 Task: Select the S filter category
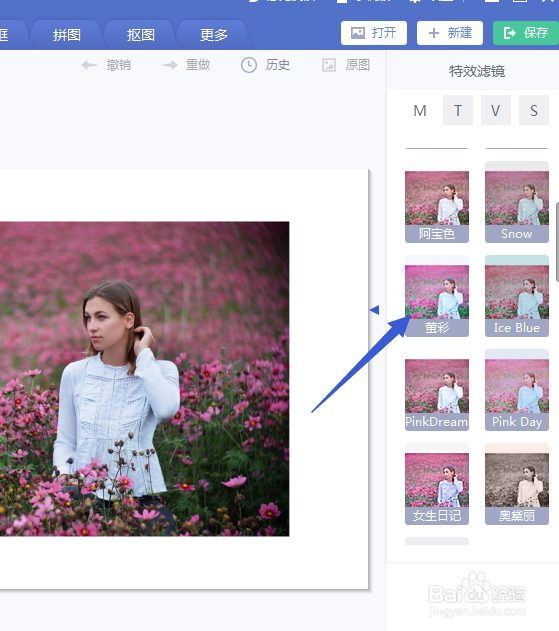click(534, 110)
